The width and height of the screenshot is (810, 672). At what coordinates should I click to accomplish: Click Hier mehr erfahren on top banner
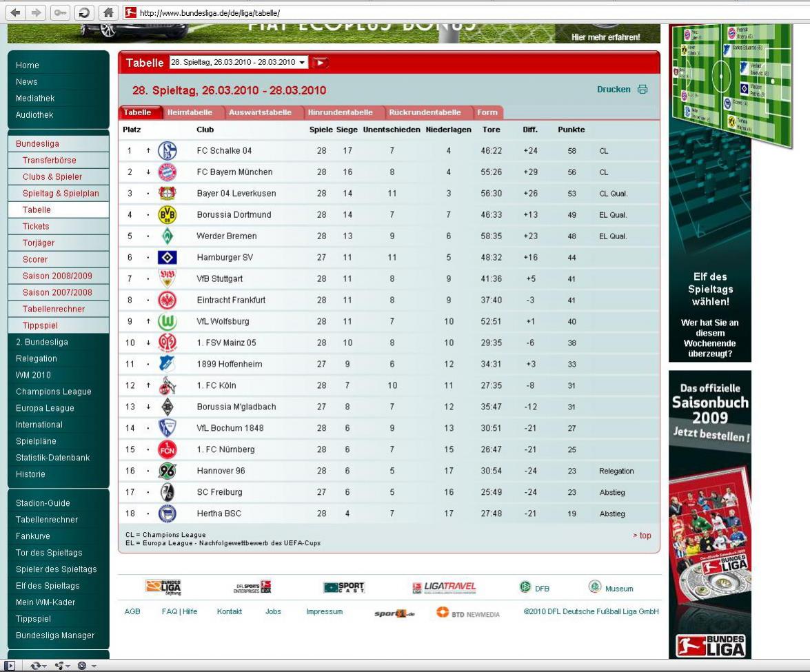click(605, 37)
